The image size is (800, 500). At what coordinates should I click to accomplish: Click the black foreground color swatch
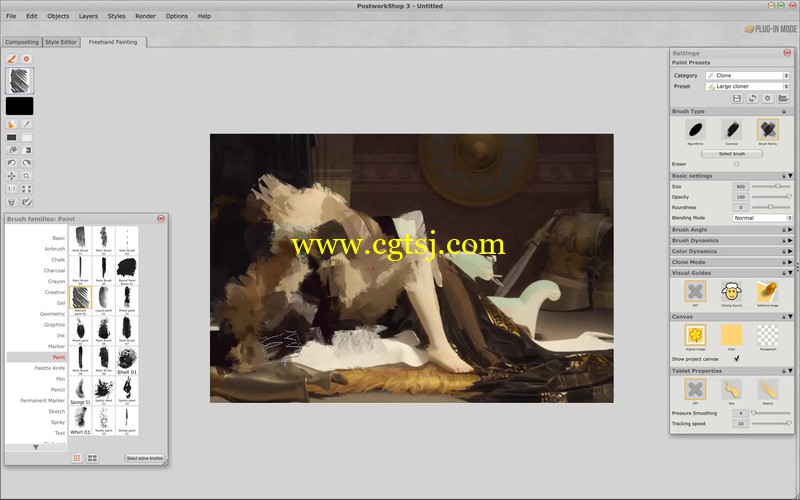(x=19, y=106)
